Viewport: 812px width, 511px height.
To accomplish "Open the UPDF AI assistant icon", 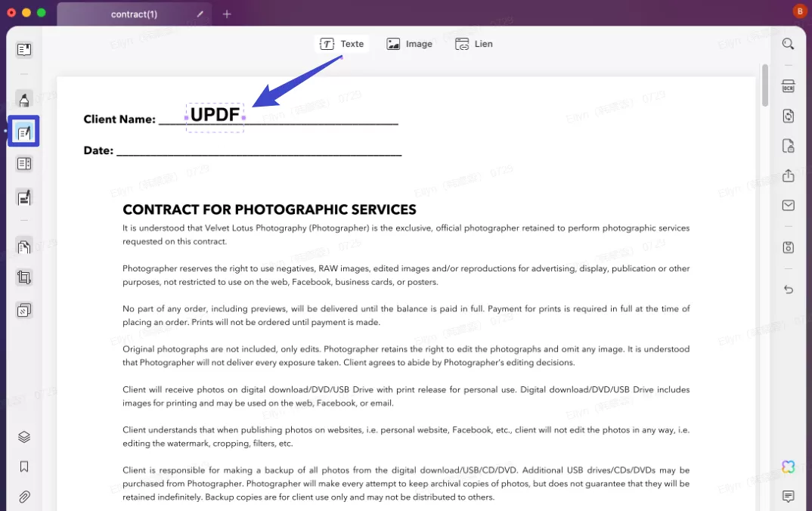I will (x=788, y=467).
